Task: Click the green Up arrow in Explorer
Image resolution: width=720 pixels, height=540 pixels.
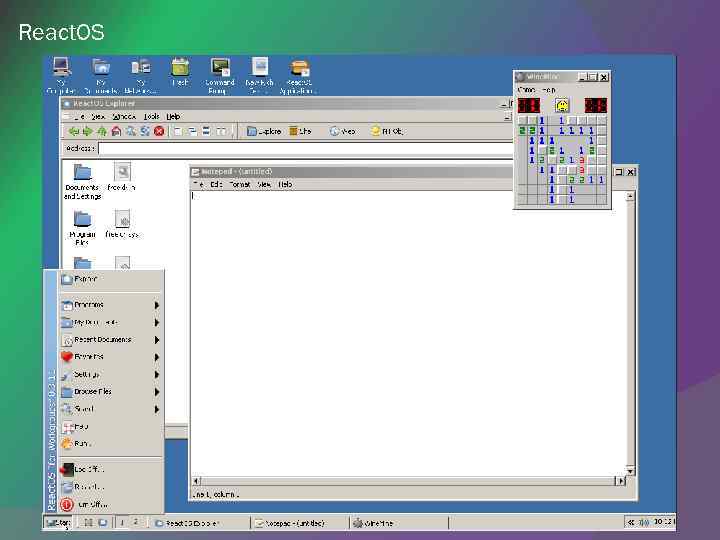Action: pyautogui.click(x=102, y=131)
